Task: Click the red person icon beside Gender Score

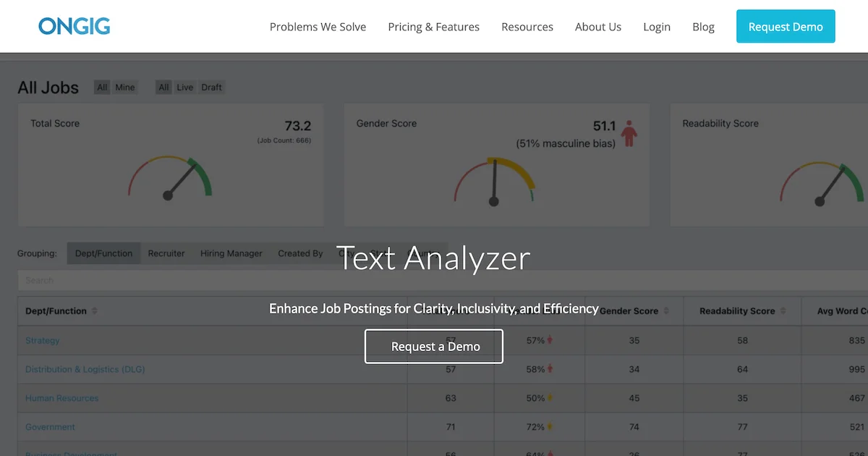Action: coord(629,133)
